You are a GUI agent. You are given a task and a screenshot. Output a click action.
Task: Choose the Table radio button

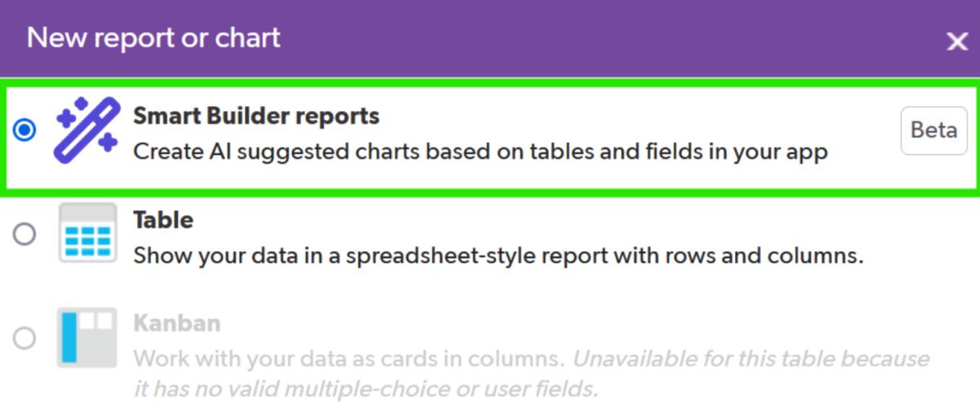[25, 235]
